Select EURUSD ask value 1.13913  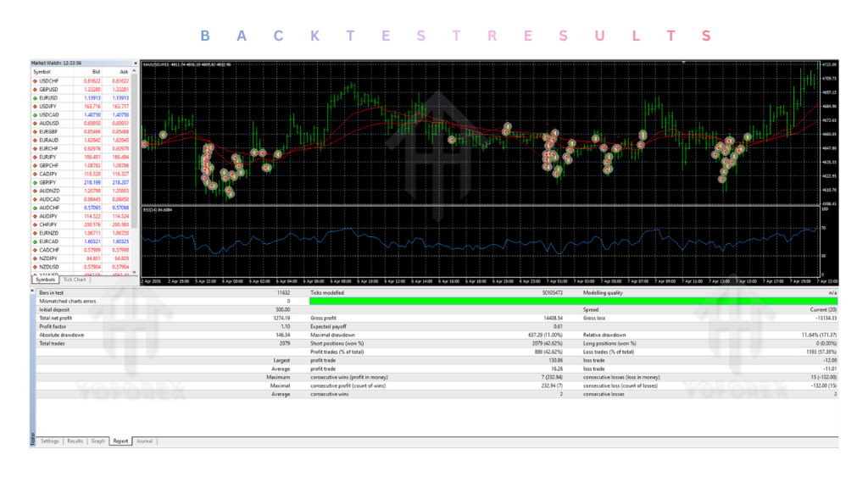[x=120, y=98]
